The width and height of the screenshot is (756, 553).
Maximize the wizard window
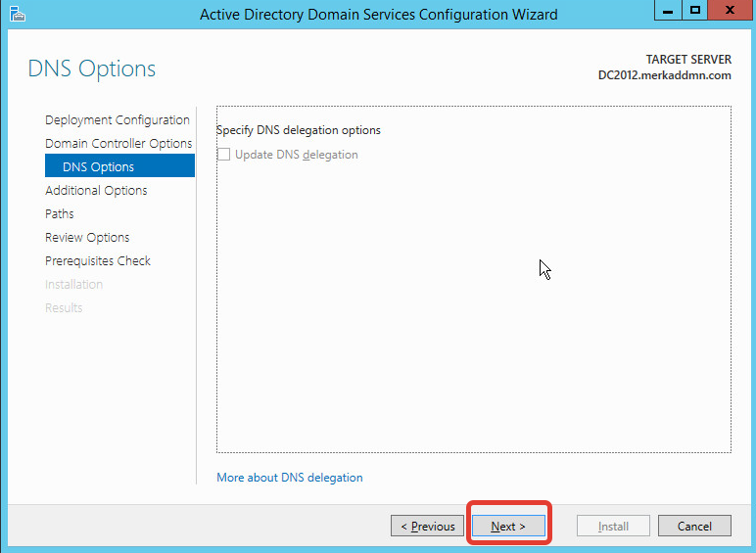click(694, 10)
